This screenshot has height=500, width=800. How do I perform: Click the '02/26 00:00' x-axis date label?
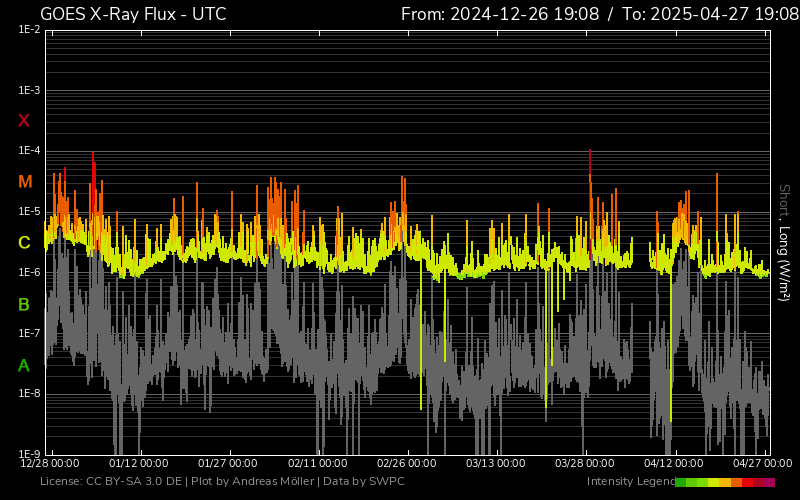407,463
